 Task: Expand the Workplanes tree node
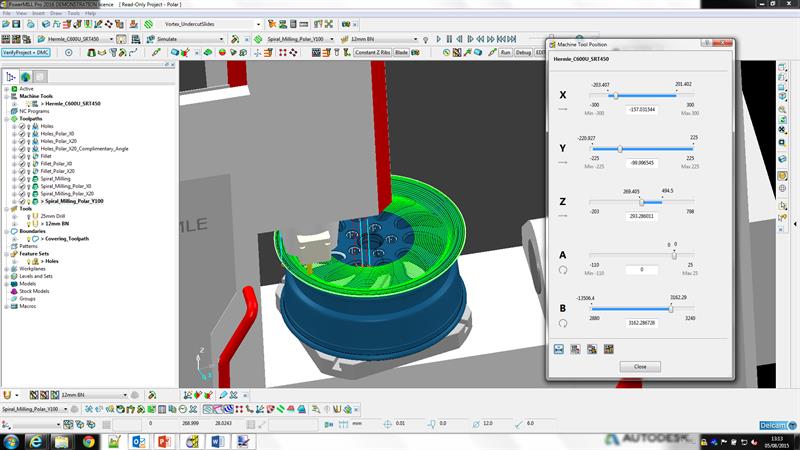[7, 269]
